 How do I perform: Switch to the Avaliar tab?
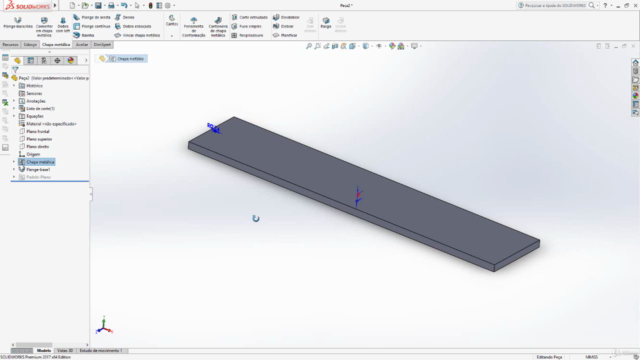coord(82,44)
